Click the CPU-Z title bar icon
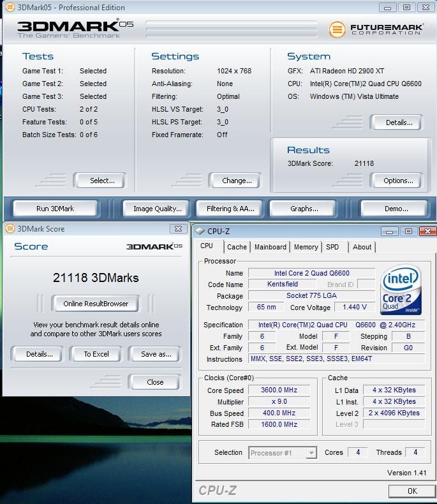 [200, 231]
